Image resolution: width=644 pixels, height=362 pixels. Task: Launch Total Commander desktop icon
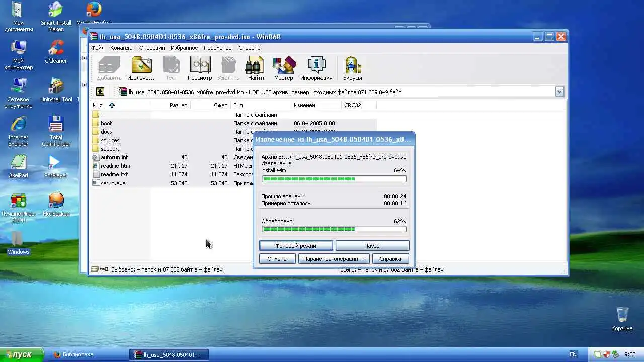click(x=56, y=131)
